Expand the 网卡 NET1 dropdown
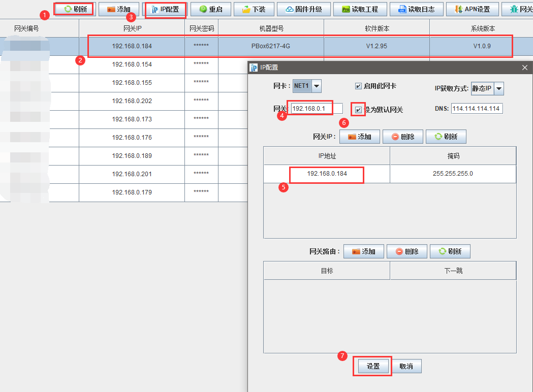The width and height of the screenshot is (533, 392). 317,86
